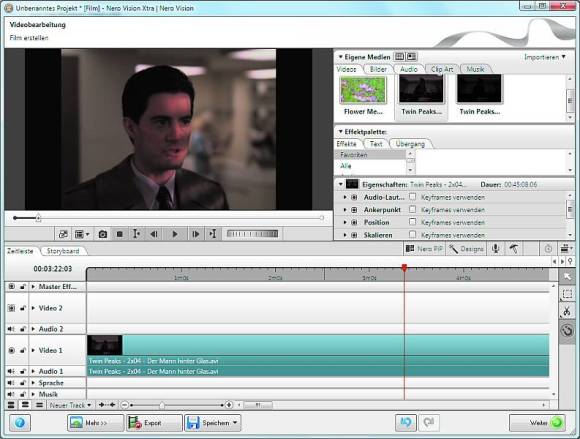Switch to the Audio media tab
The width and height of the screenshot is (580, 439).
[409, 69]
